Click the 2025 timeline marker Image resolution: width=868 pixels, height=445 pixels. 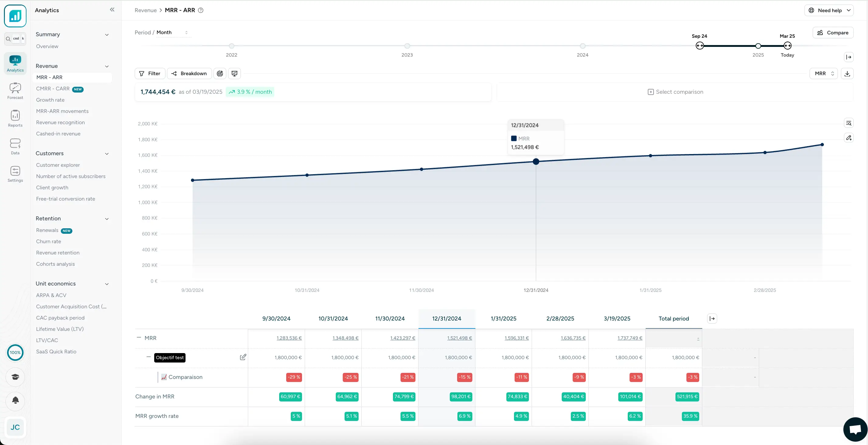(x=758, y=46)
